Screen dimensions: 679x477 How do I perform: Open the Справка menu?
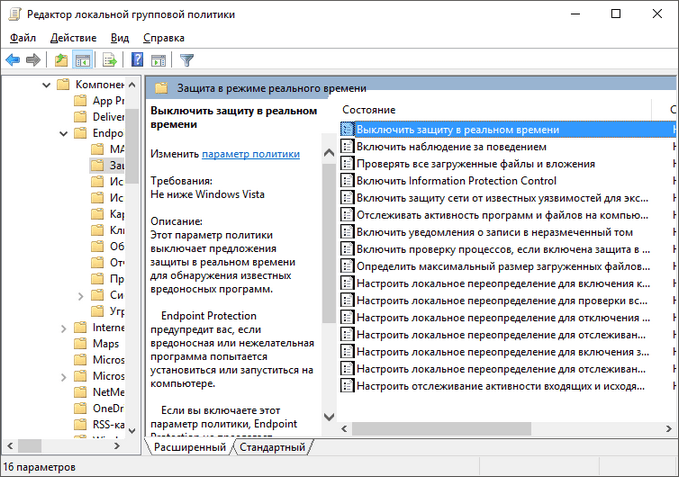(164, 38)
